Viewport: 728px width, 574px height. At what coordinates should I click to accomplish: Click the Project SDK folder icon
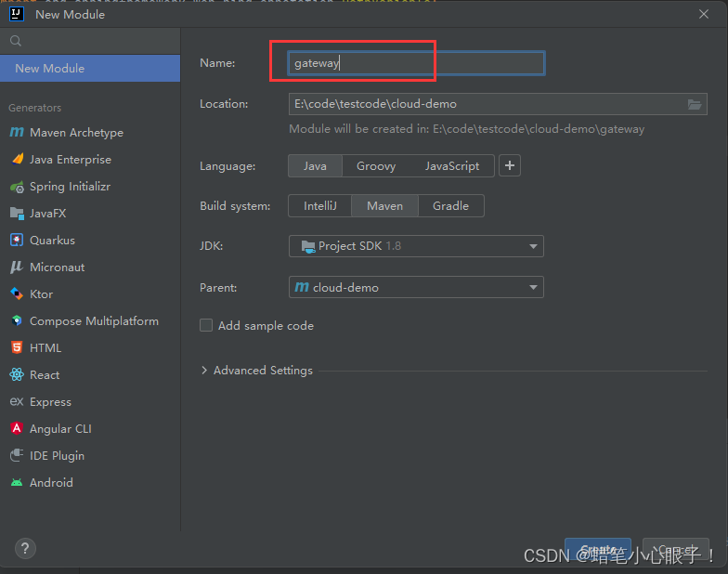click(x=308, y=246)
